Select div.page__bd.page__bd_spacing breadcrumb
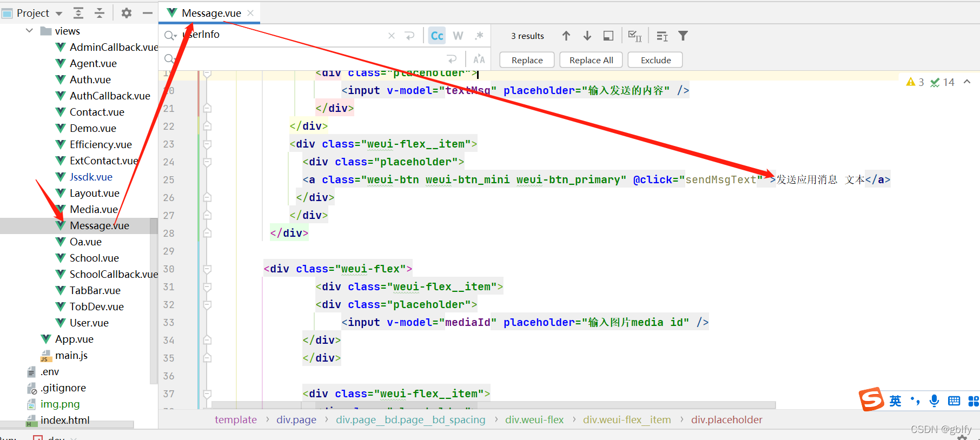The image size is (980, 440). click(410, 419)
